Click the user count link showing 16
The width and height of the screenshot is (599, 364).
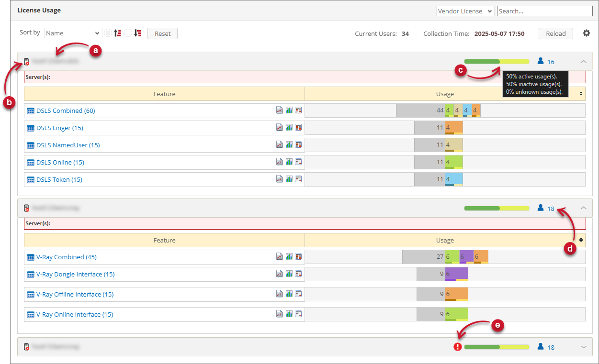pos(551,62)
